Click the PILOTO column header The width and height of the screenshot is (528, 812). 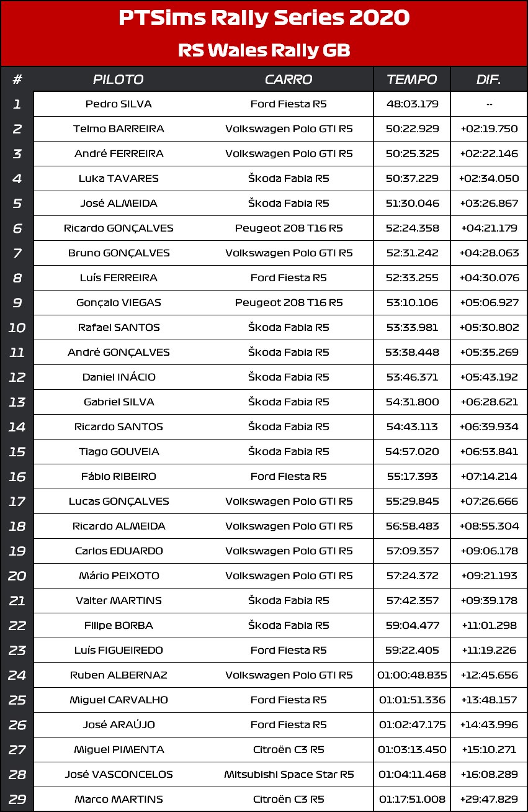(x=119, y=79)
